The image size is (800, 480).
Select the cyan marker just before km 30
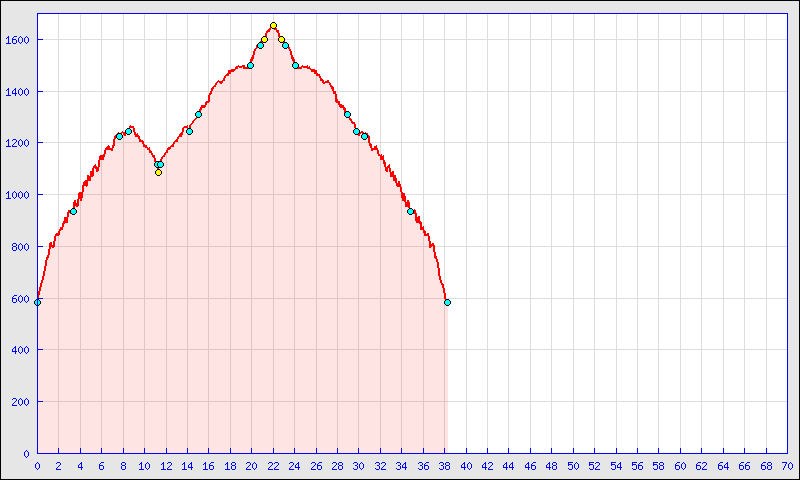[x=357, y=132]
